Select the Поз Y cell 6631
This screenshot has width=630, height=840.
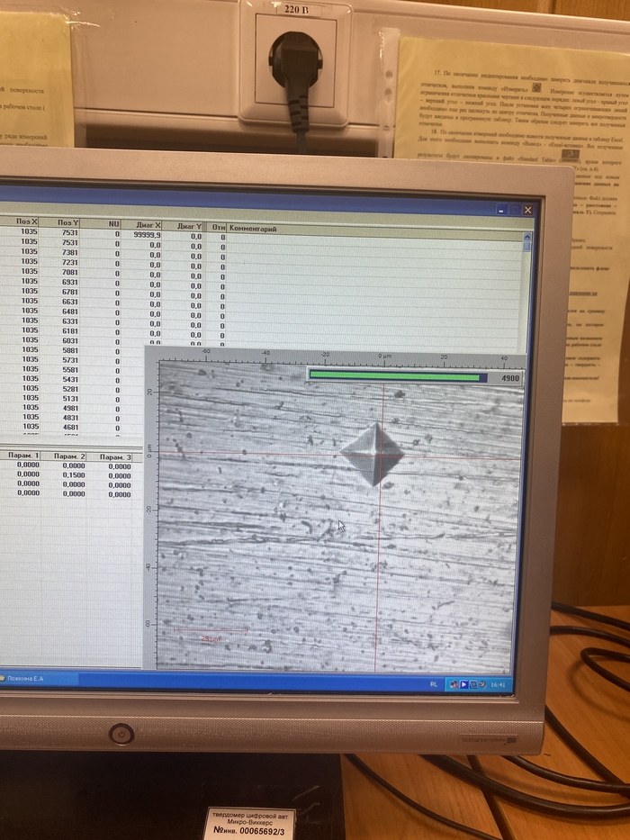(x=59, y=302)
